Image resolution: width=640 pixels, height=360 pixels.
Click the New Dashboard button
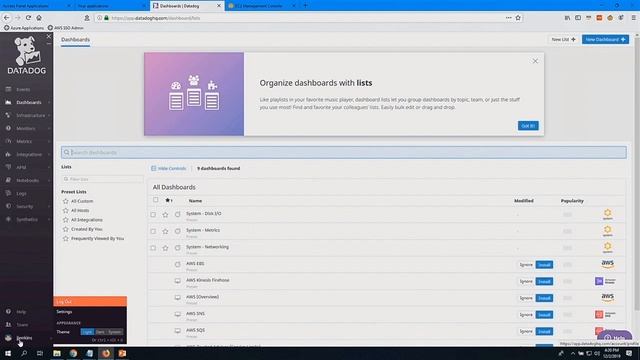pos(605,40)
